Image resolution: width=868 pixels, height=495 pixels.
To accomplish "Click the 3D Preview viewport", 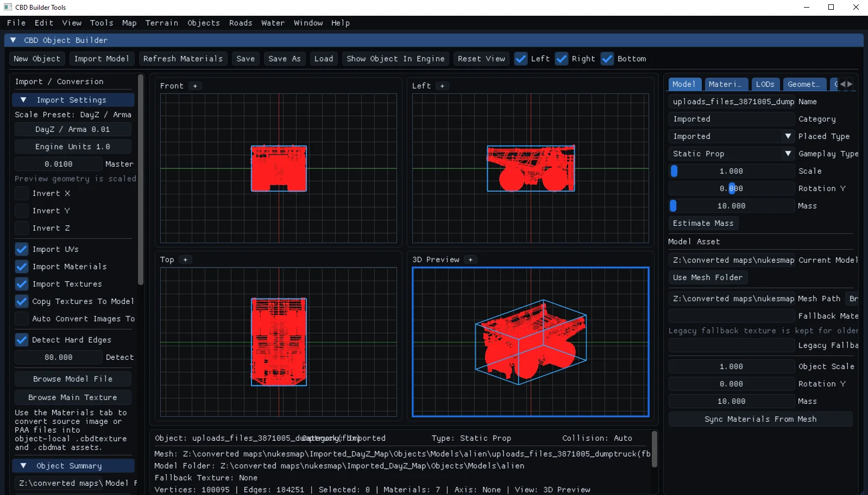I will (531, 342).
